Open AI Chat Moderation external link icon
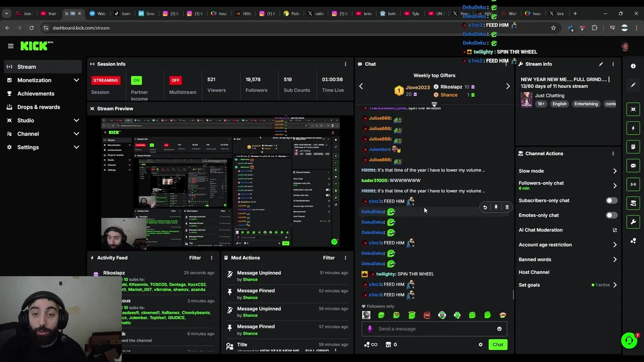Image resolution: width=644 pixels, height=362 pixels. click(614, 230)
